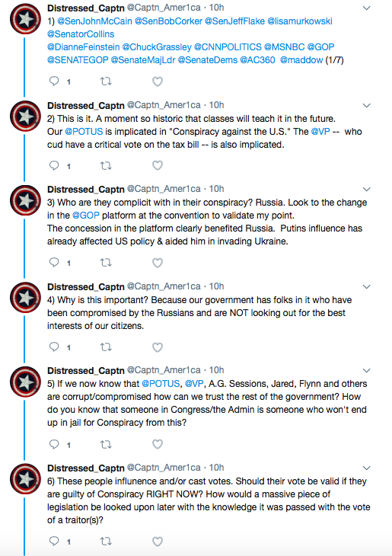Like tweet numbered 6 about votes validity
Screen dimensions: 392x556
coord(158,542)
